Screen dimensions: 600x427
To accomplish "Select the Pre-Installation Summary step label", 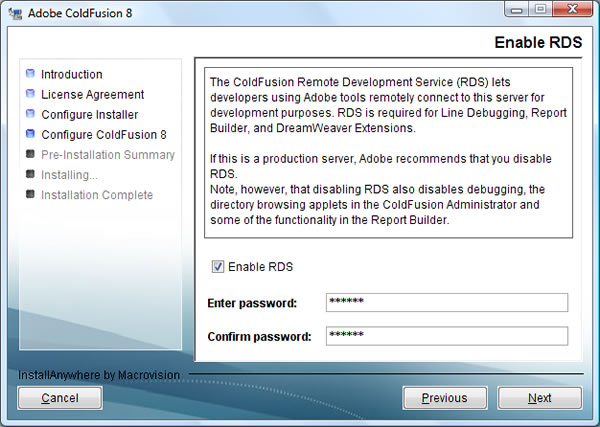I will (x=108, y=155).
